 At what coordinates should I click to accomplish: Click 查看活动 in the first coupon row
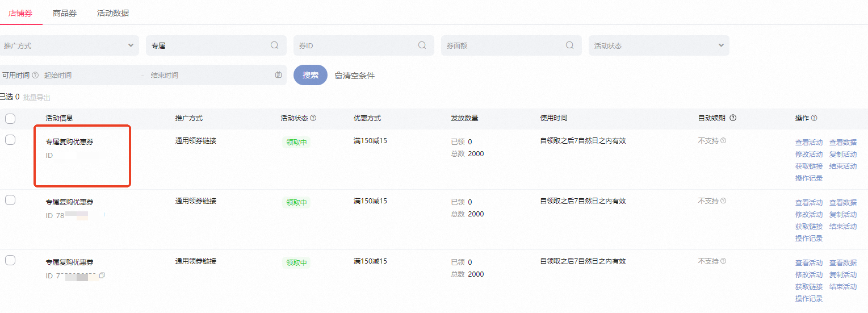click(809, 143)
